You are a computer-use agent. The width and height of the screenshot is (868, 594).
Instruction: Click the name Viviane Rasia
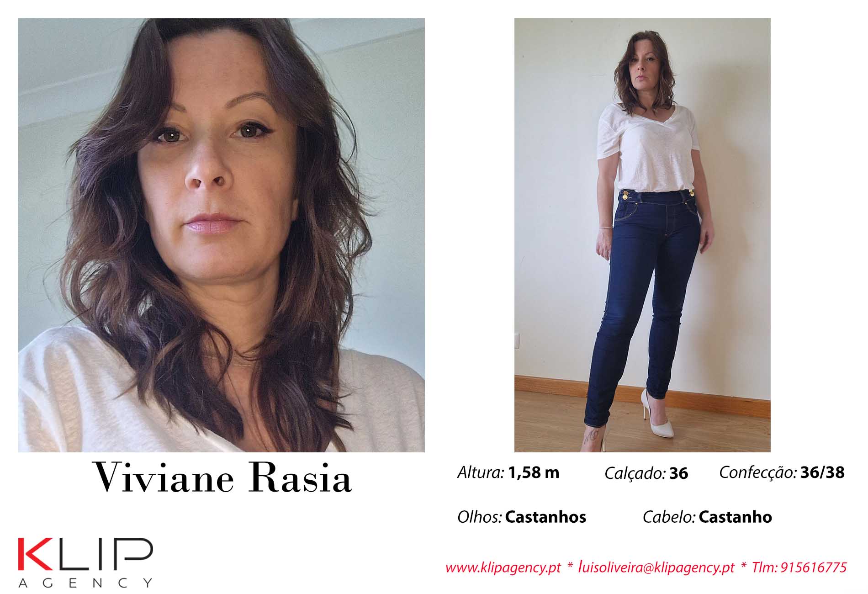222,477
